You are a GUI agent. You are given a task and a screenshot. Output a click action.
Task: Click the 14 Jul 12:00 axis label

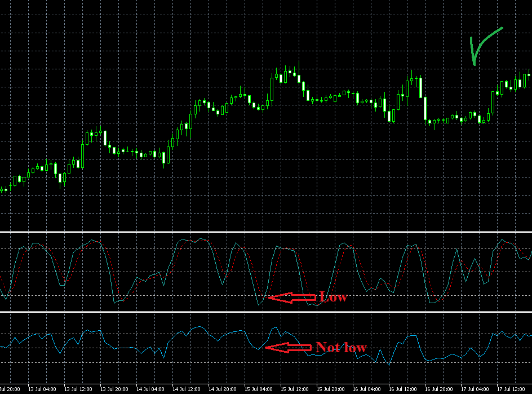(187, 389)
